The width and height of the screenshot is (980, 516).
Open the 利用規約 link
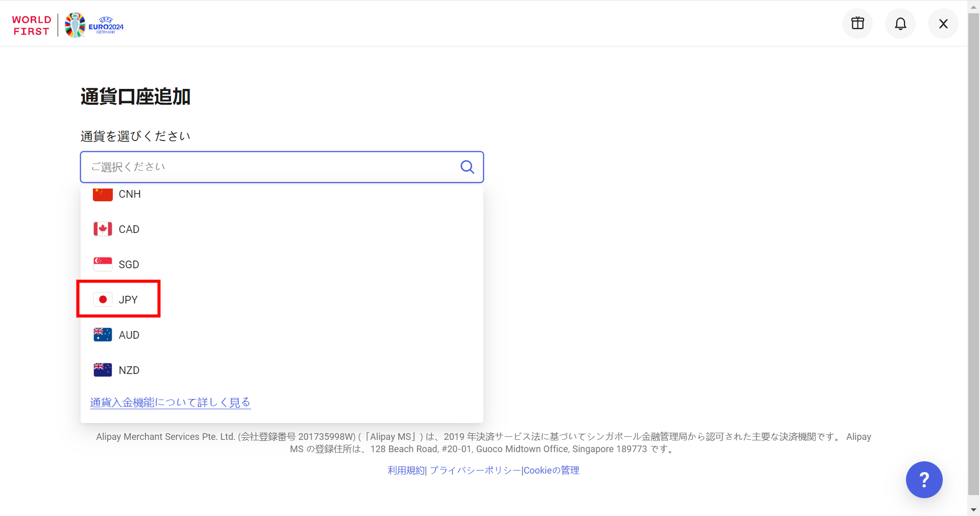pyautogui.click(x=406, y=470)
